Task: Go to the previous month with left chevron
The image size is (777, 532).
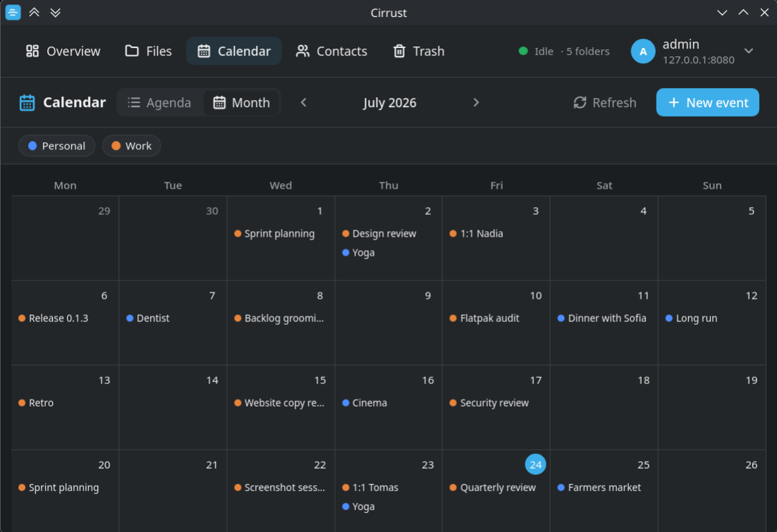Action: click(x=304, y=103)
